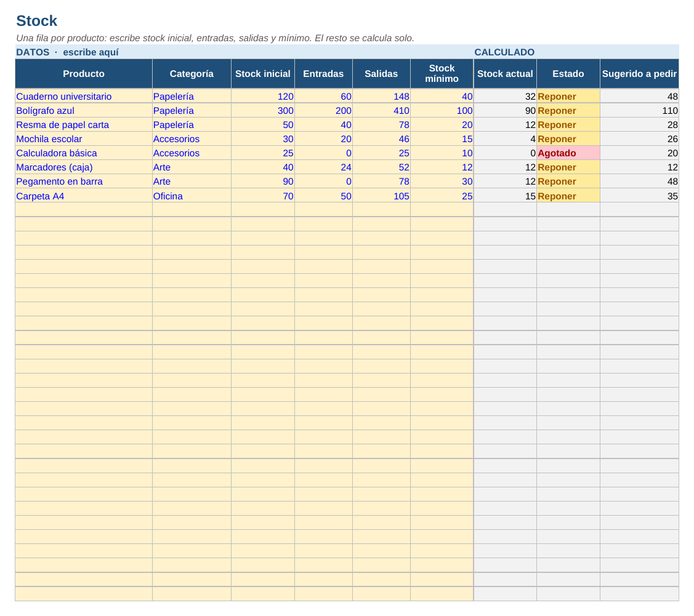Image resolution: width=694 pixels, height=616 pixels.
Task: Click stock inicial value 300
Action: (x=263, y=111)
